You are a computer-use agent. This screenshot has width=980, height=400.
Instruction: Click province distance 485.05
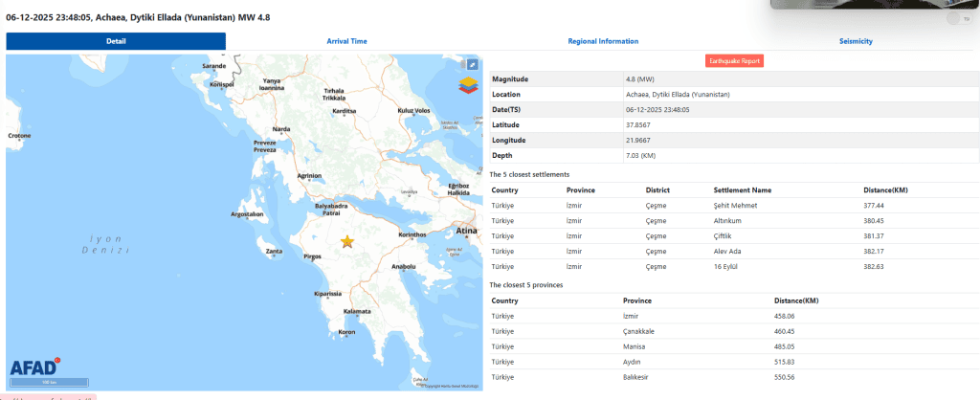pyautogui.click(x=785, y=346)
